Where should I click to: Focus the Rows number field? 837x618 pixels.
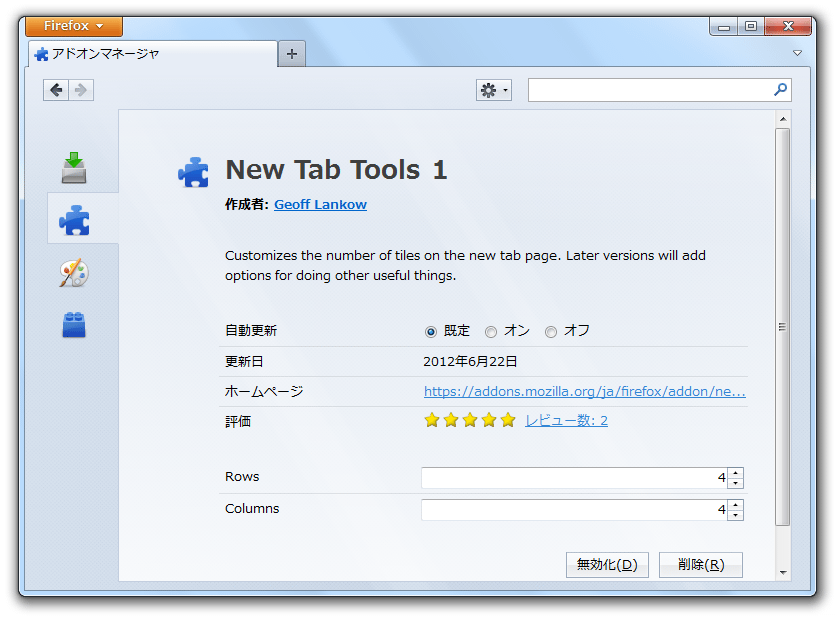click(x=575, y=478)
